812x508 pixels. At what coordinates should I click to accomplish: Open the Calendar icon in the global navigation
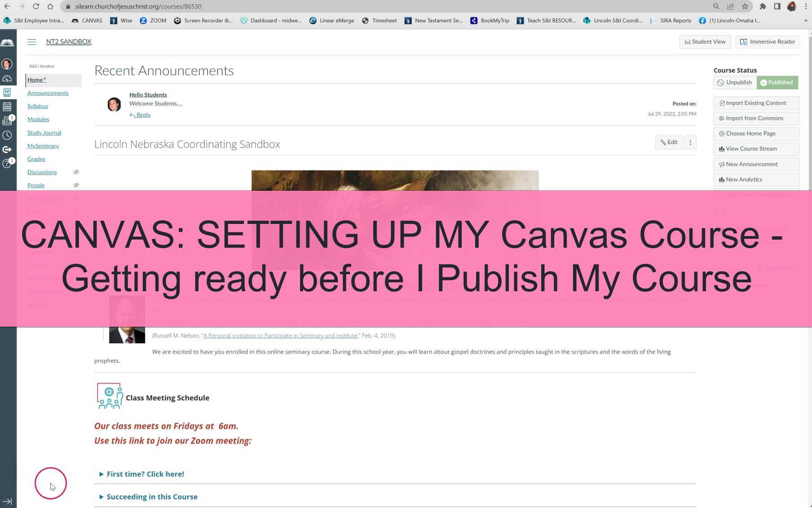click(7, 106)
